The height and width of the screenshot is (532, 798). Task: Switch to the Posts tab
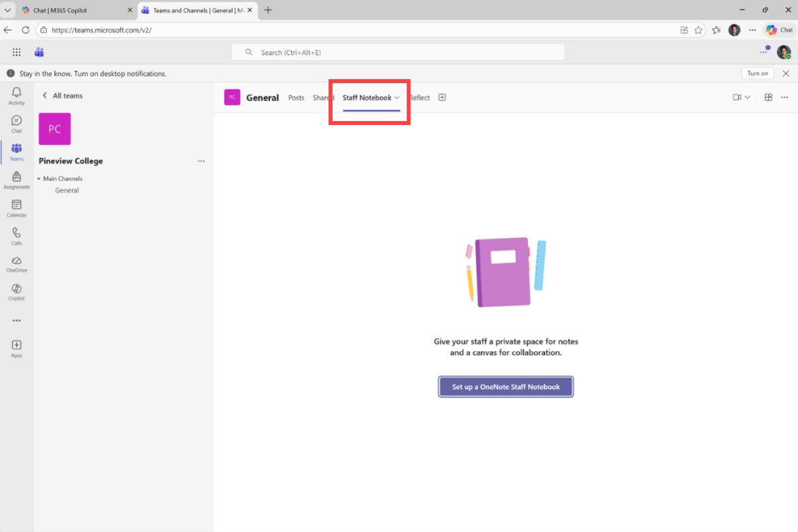point(296,98)
